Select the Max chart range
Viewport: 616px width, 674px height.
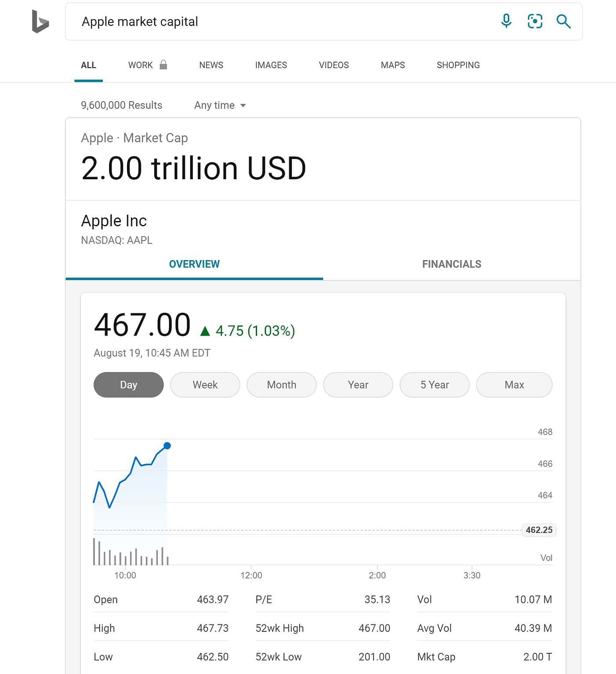click(x=514, y=384)
